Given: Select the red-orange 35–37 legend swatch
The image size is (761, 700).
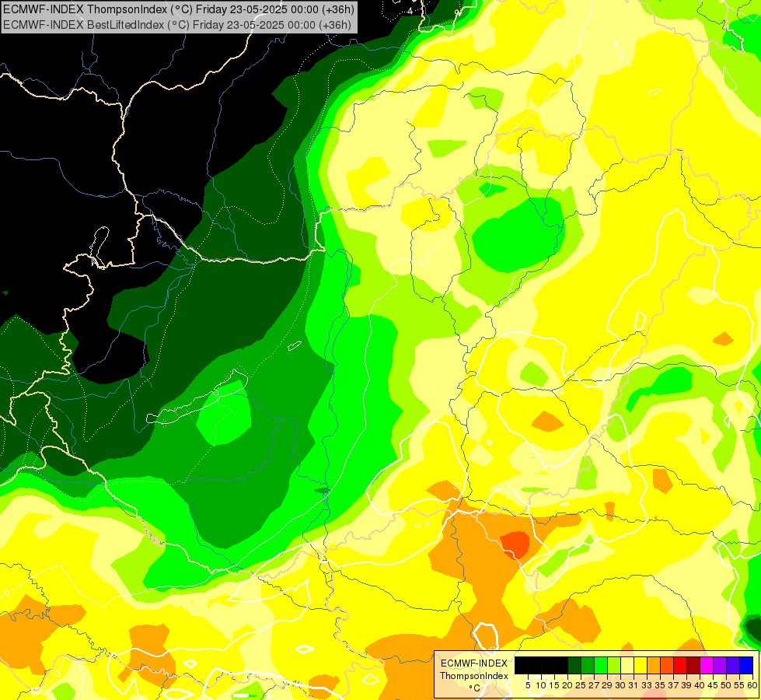Looking at the screenshot, I should point(667,665).
